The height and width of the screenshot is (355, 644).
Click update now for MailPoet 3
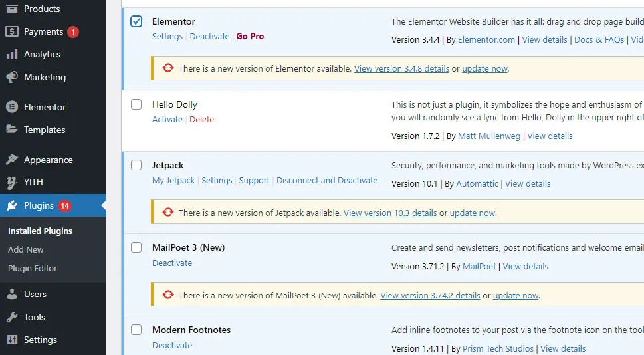tap(516, 295)
